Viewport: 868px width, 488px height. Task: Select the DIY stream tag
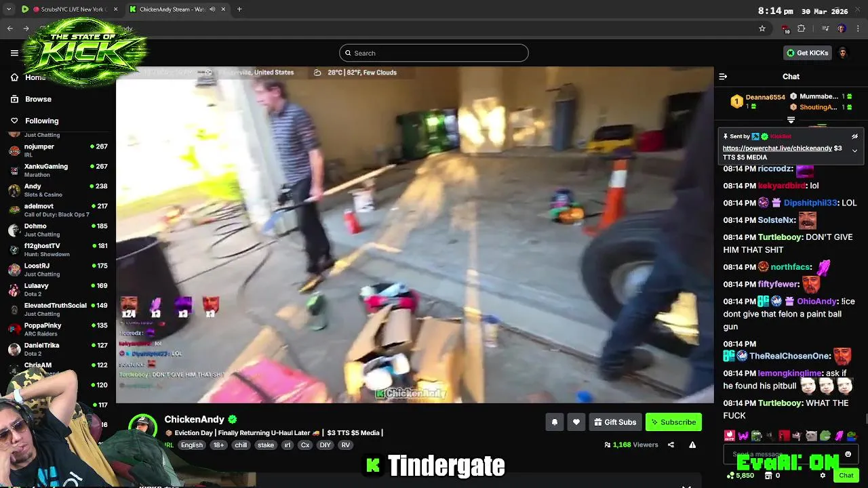coord(325,445)
